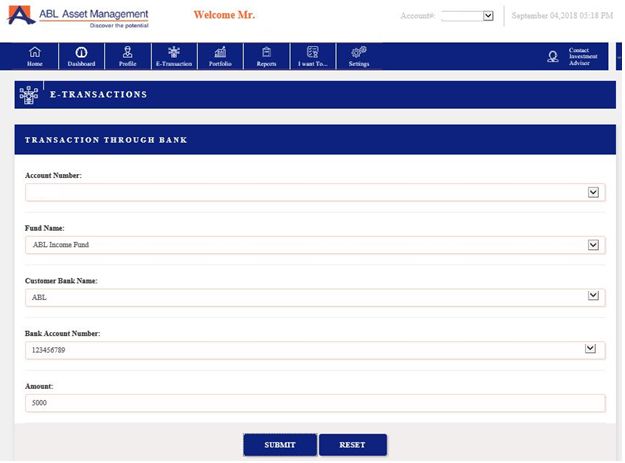
Task: Select the 'ABL Income Fund' value
Action: pyautogui.click(x=61, y=245)
